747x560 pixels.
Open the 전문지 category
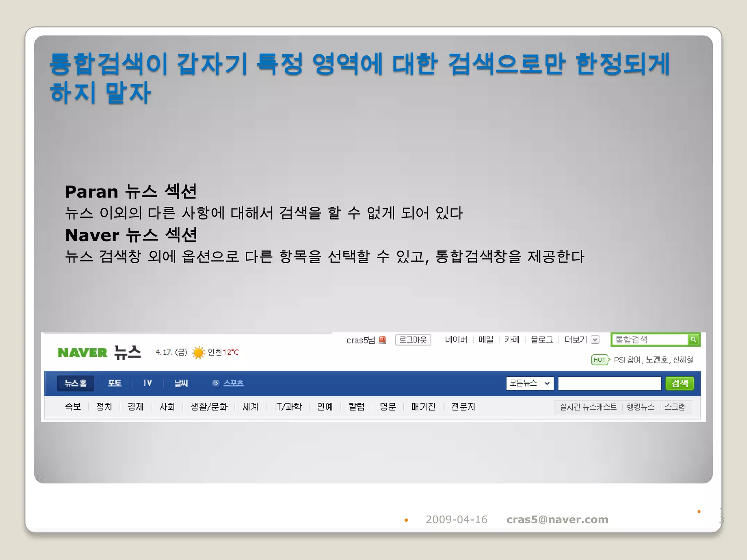tap(463, 407)
